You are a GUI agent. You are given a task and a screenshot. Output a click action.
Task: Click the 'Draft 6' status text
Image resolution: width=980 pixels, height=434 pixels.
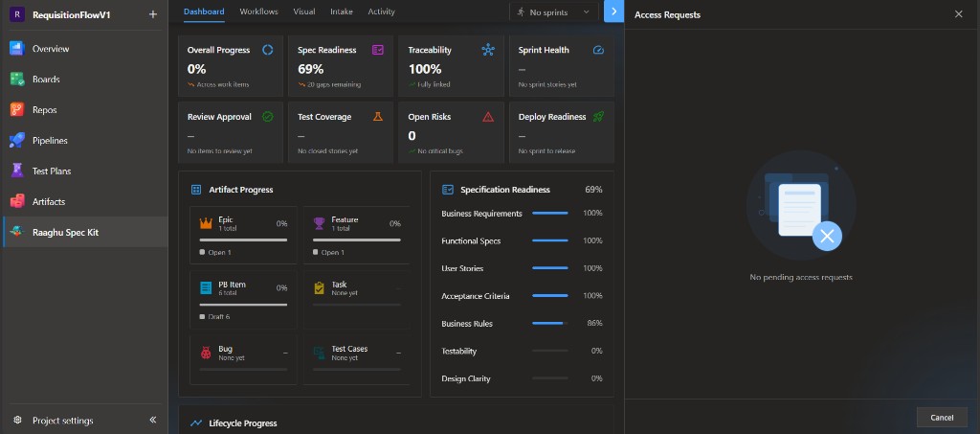[219, 317]
